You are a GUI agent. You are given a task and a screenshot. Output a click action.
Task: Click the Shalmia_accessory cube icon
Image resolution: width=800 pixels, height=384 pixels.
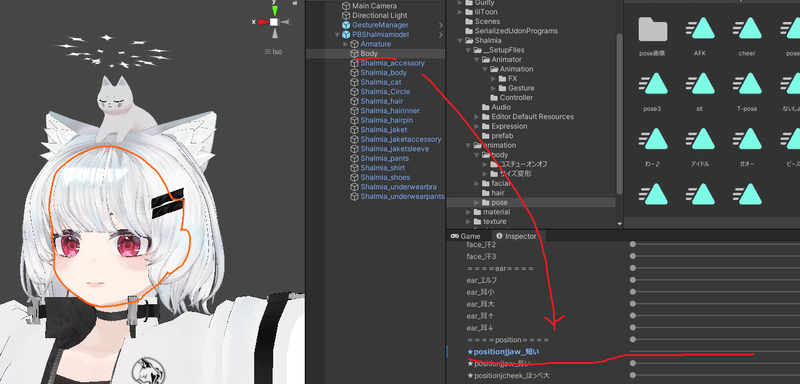(x=355, y=63)
